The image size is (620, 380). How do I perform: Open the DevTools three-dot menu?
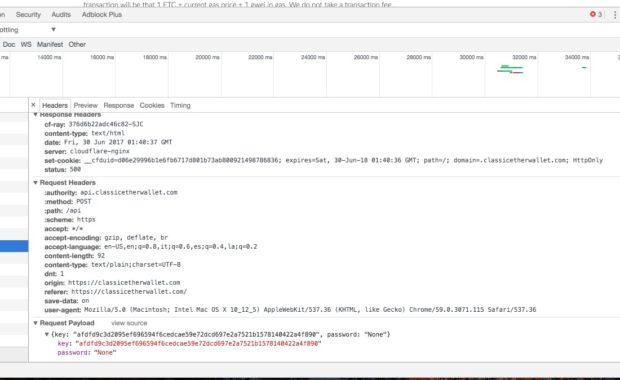point(615,15)
